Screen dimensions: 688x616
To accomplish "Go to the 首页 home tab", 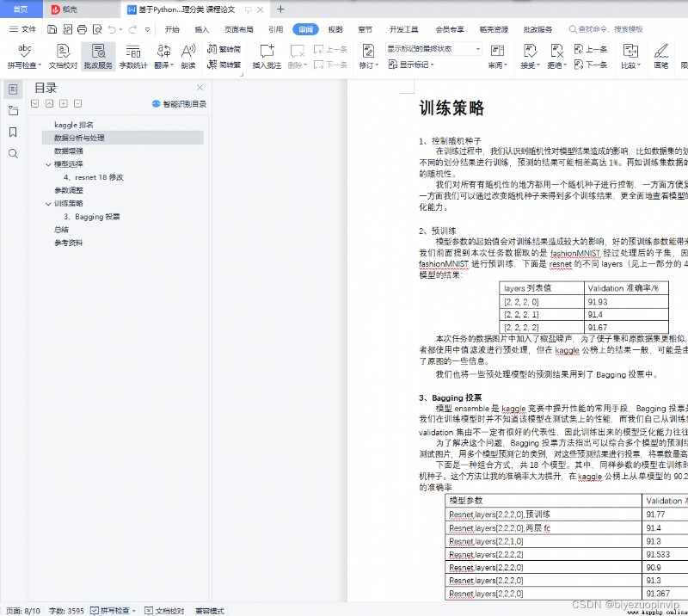I will (21, 9).
